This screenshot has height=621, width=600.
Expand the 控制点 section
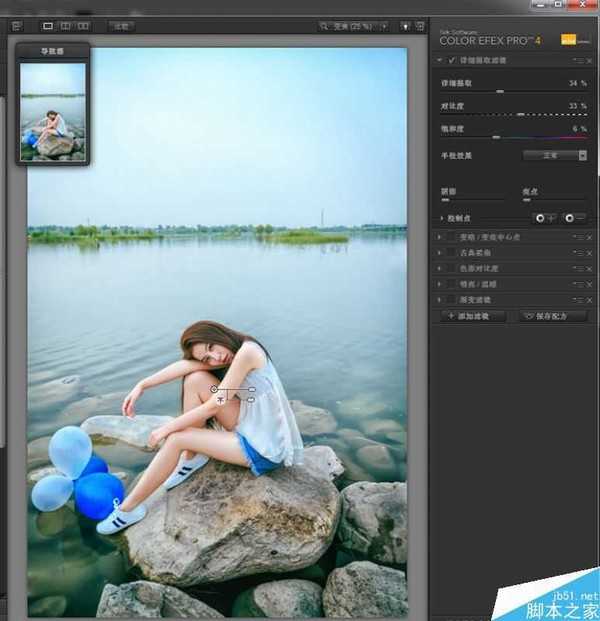(442, 217)
